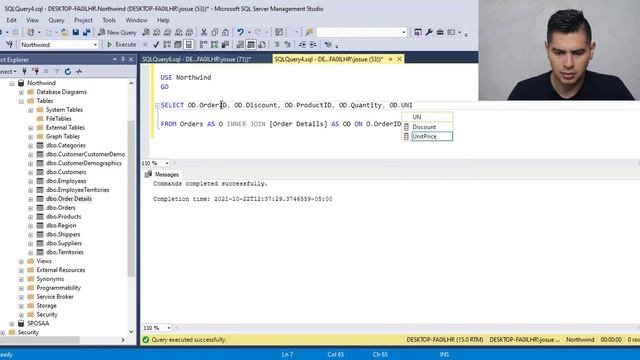Select the dbo.Products table

[63, 216]
